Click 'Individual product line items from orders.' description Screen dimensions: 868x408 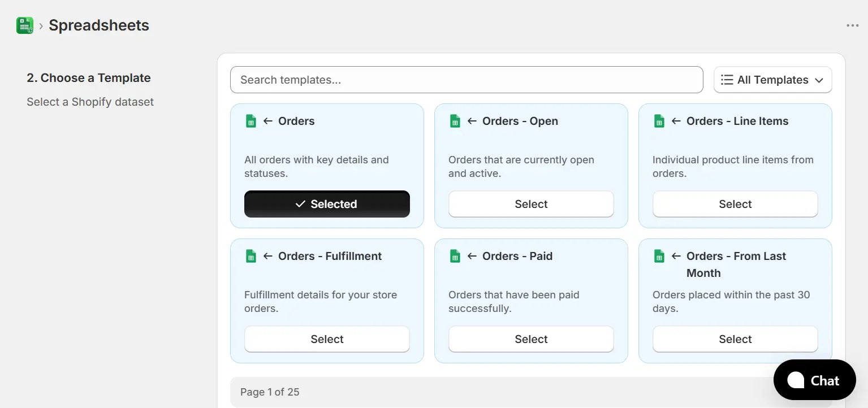pos(733,167)
